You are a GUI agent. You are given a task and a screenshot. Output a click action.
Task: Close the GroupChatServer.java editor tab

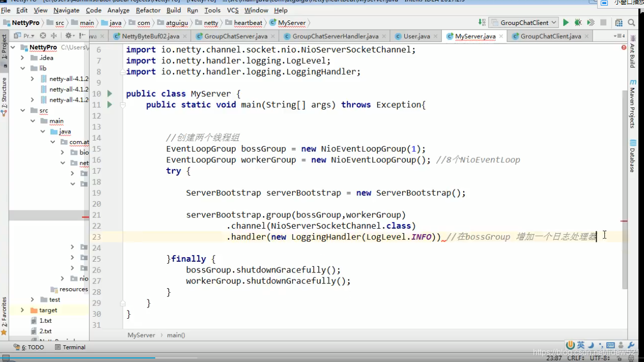click(273, 36)
